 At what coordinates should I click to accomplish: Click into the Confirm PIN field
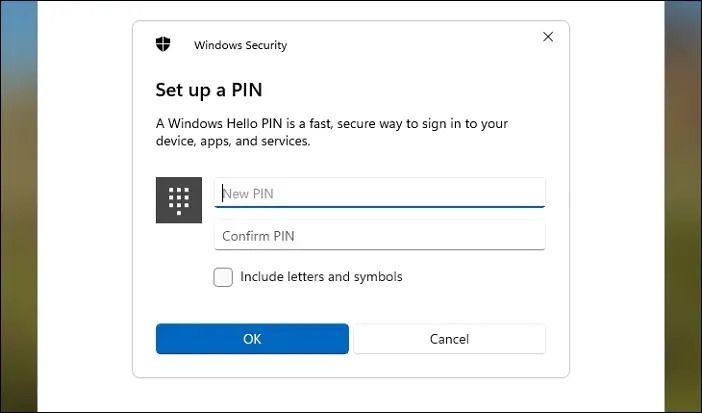tap(380, 236)
